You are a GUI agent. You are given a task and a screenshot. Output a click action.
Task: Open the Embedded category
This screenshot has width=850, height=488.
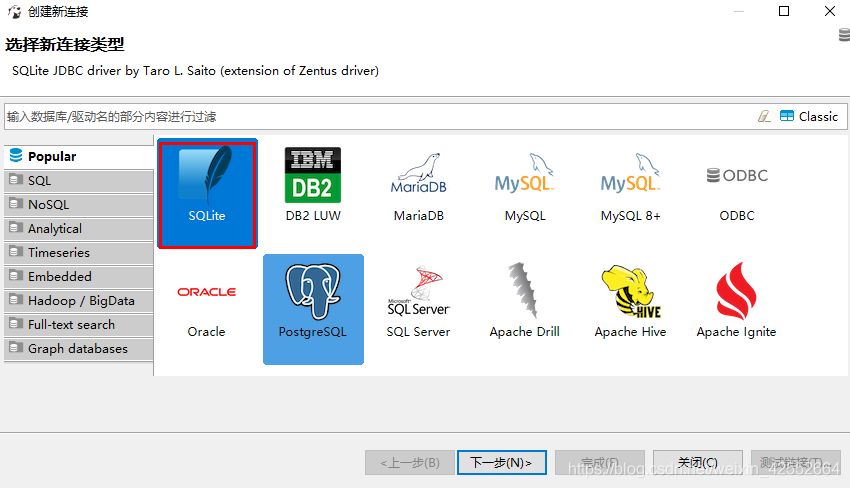coord(79,277)
